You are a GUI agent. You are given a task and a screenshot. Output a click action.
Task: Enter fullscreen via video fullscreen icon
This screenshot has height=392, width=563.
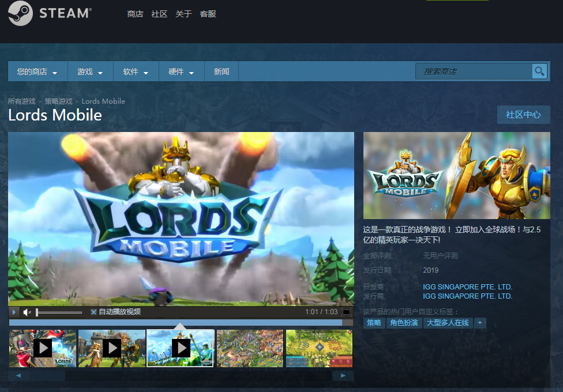tap(346, 312)
